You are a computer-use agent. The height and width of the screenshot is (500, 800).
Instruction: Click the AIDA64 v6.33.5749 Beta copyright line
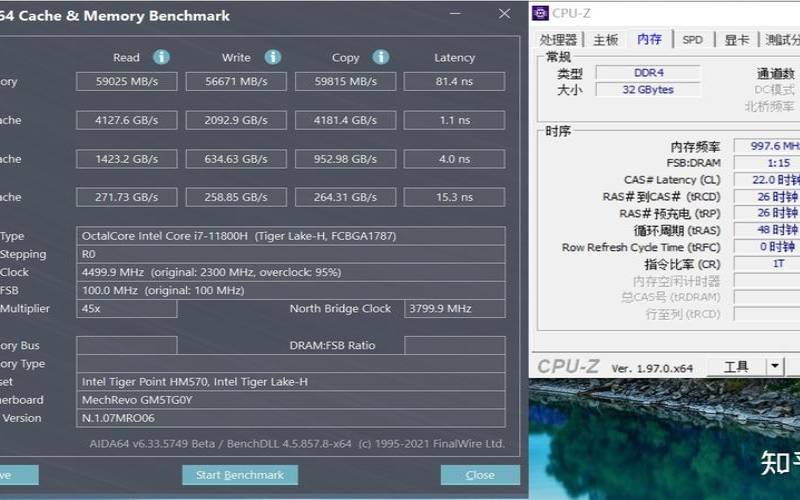click(297, 444)
